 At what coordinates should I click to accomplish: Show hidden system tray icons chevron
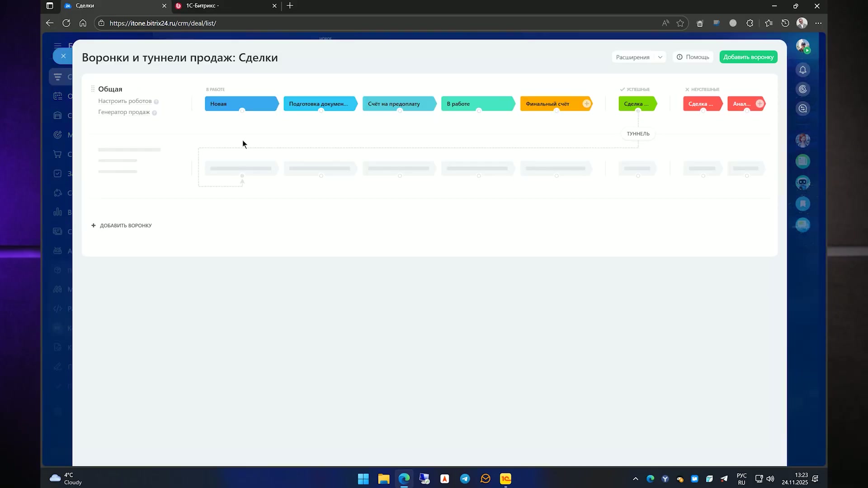point(635,479)
